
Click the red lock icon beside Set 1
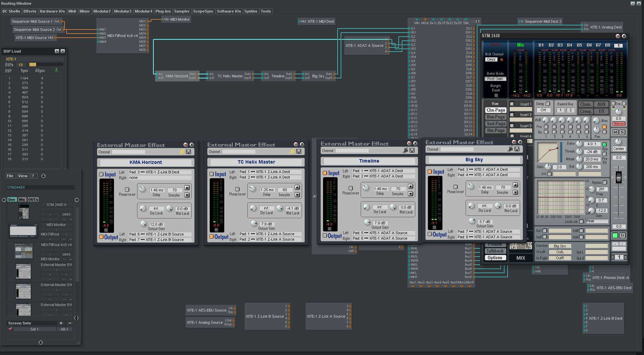(11, 329)
